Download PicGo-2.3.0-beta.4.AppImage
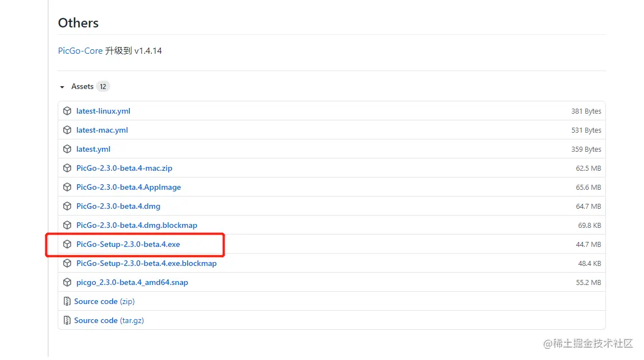This screenshot has height=360, width=644. (x=129, y=187)
